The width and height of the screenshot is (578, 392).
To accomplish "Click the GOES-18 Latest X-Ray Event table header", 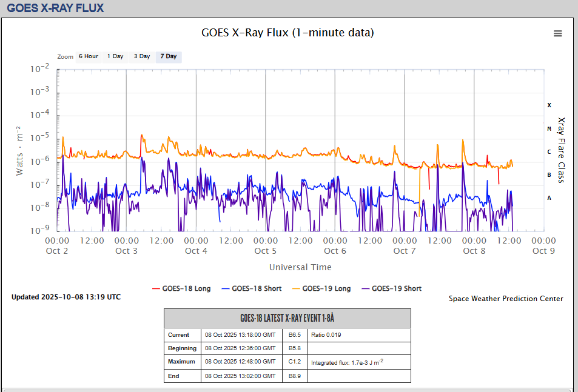I will [x=287, y=319].
